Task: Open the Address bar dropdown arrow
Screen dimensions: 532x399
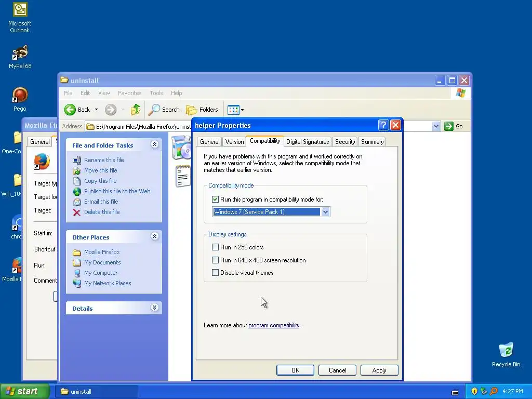Action: coord(436,126)
